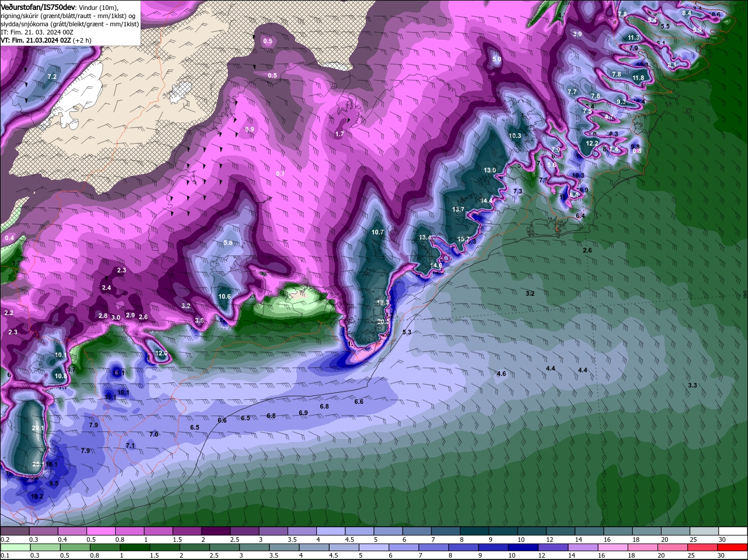Select the 10.7 value on the map
Viewport: 748px width, 560px height.
click(378, 232)
